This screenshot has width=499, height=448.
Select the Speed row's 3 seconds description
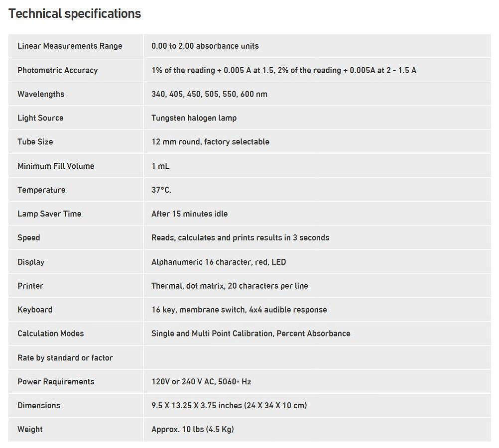click(240, 237)
